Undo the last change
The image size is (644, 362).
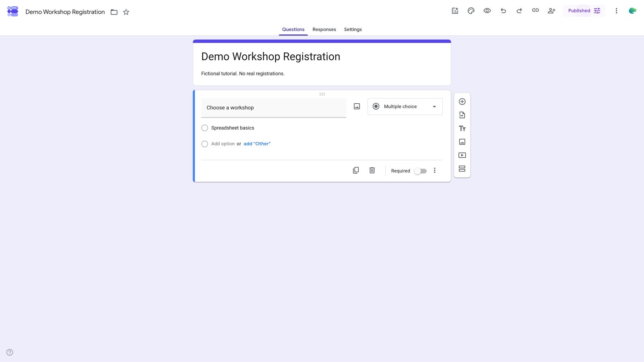[503, 11]
